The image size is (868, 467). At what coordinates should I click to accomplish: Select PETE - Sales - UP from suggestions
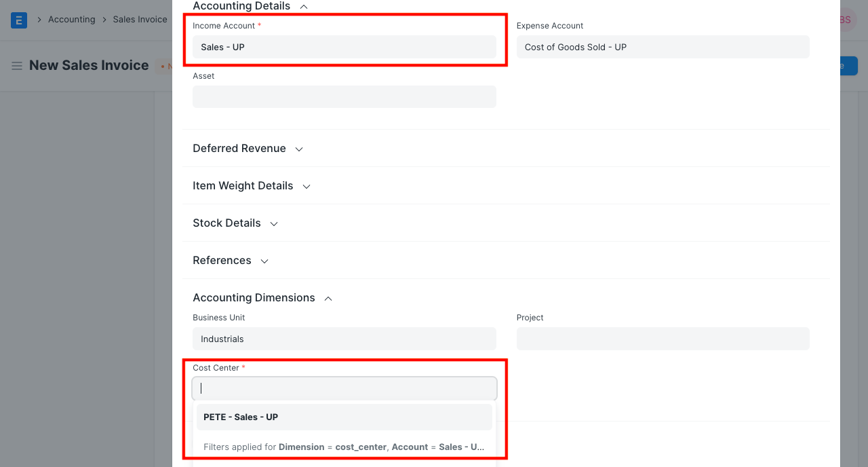point(344,417)
